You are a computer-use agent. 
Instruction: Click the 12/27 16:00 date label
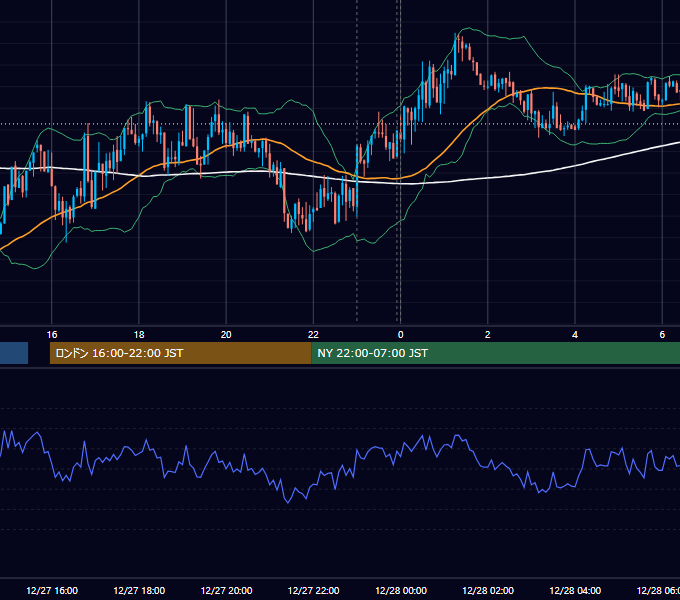[x=52, y=590]
